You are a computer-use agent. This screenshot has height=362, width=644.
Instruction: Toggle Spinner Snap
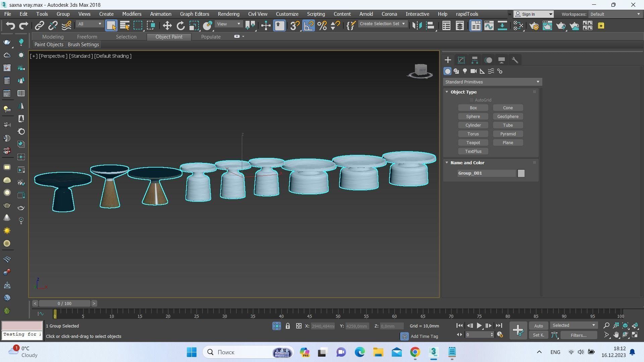(335, 26)
